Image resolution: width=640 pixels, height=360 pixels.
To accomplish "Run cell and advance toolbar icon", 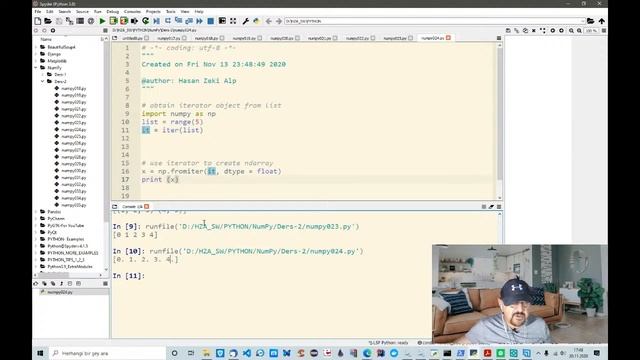I will coord(124,21).
